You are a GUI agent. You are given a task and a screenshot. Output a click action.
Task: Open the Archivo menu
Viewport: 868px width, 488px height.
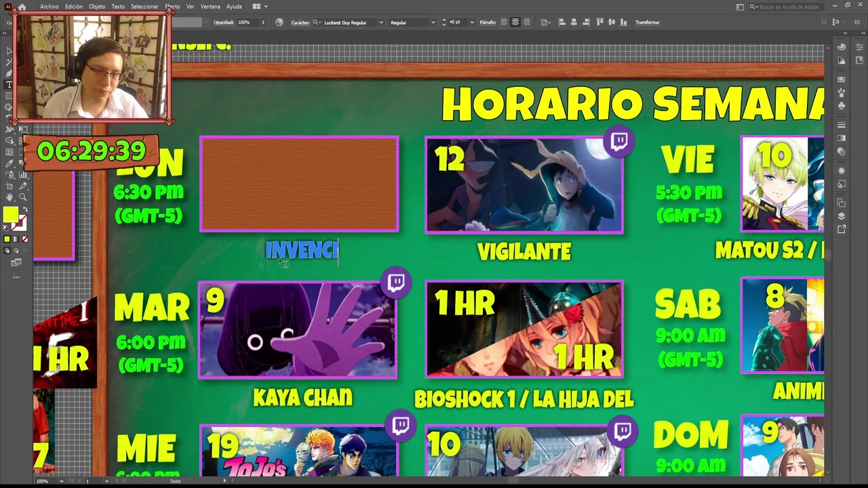[x=50, y=7]
